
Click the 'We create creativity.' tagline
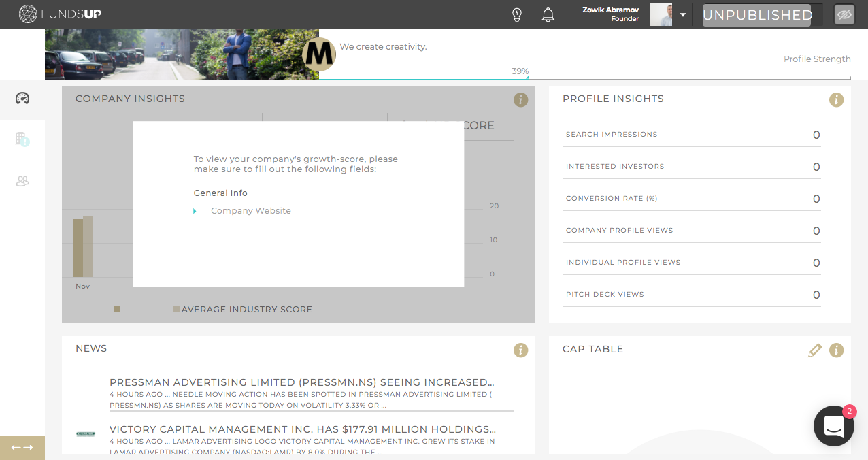pyautogui.click(x=383, y=47)
